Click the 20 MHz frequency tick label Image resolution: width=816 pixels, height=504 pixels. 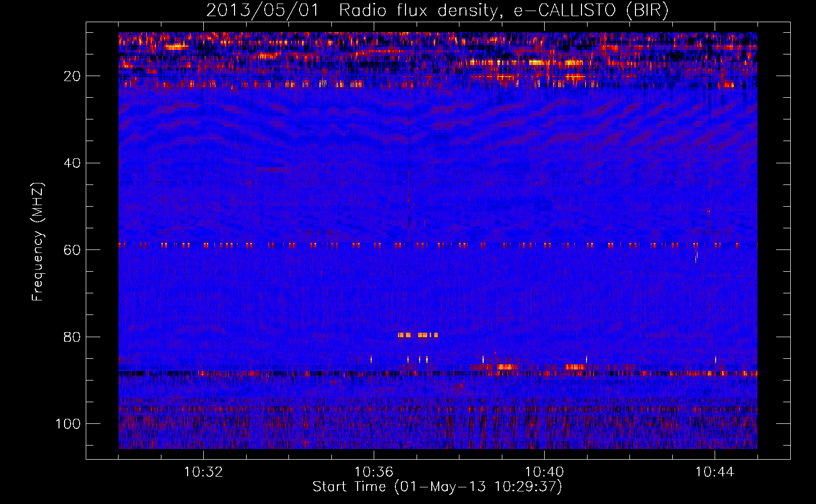(72, 76)
